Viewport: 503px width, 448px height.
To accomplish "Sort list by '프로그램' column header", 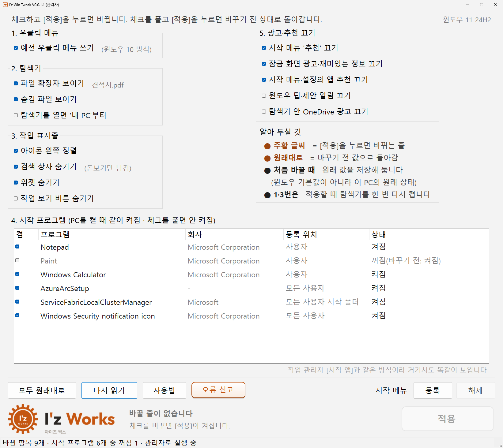I will [x=112, y=235].
